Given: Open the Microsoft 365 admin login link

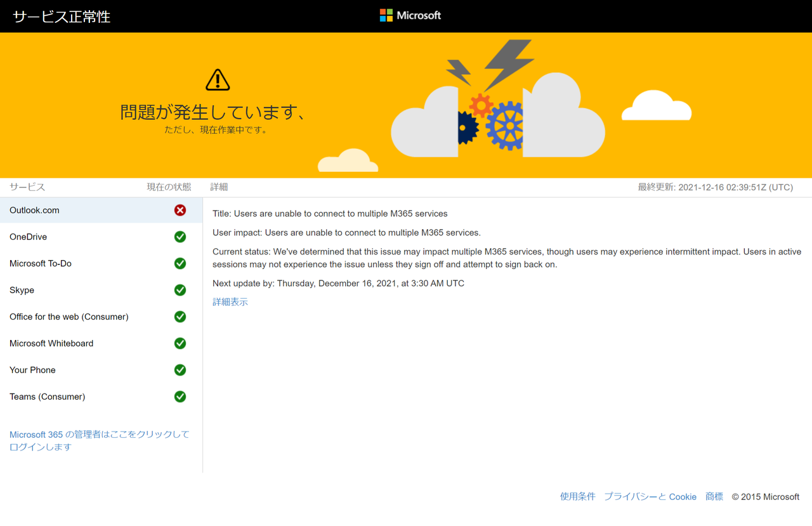Looking at the screenshot, I should [x=100, y=440].
